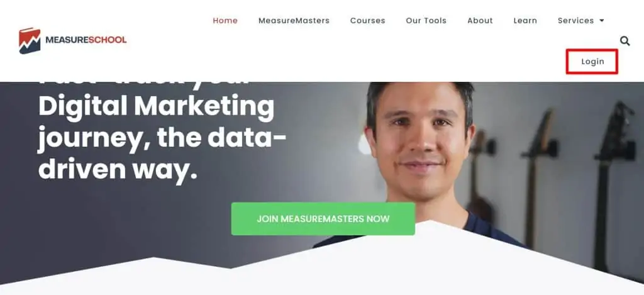Expand the Services dropdown arrow
This screenshot has height=295, width=644.
tap(602, 21)
